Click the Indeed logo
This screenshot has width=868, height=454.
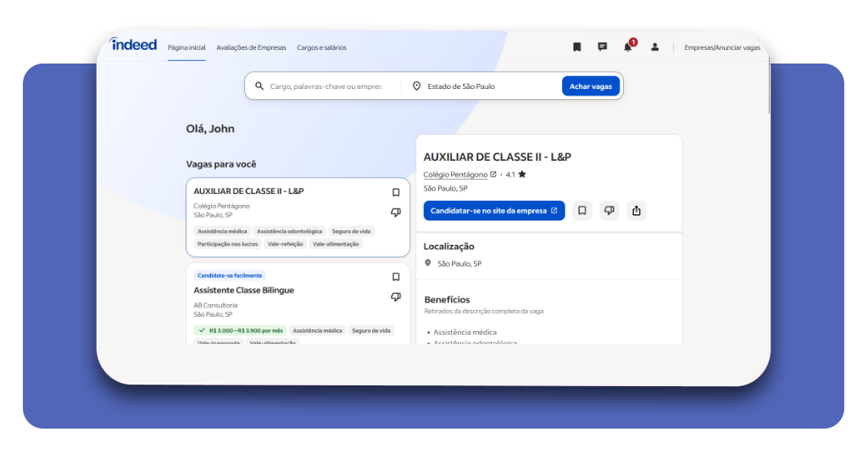[133, 44]
